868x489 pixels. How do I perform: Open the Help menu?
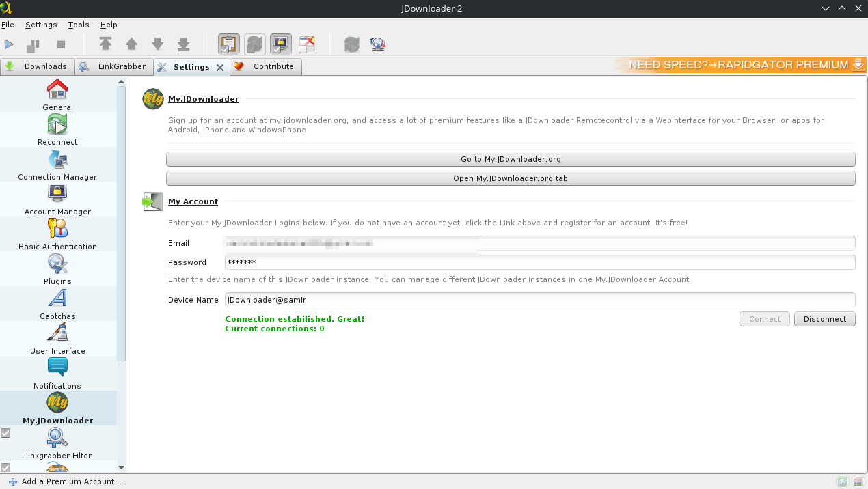coord(109,25)
